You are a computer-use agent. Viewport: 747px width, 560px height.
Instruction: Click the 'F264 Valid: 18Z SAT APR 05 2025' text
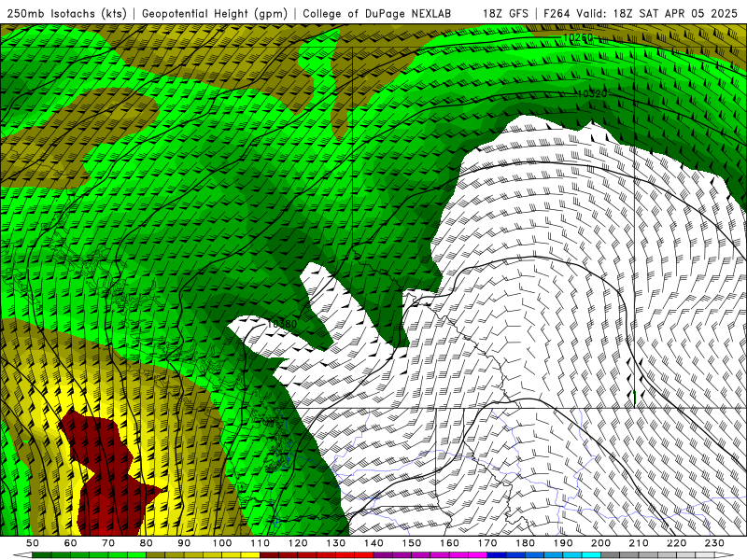click(641, 14)
